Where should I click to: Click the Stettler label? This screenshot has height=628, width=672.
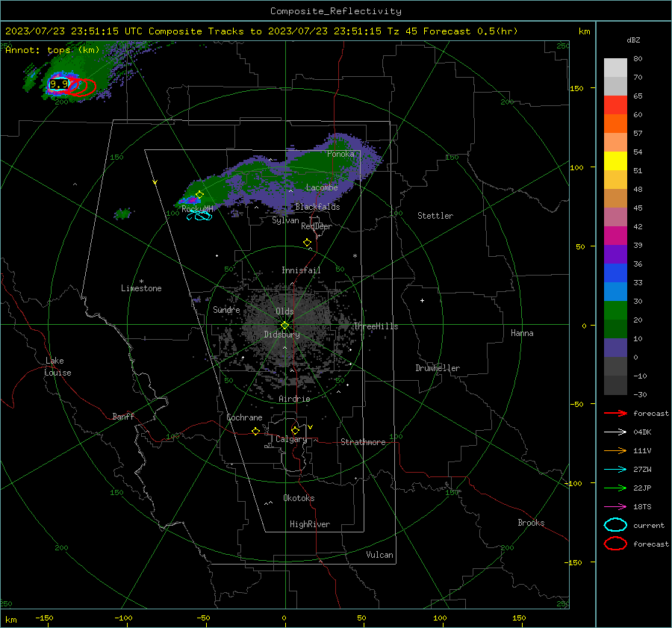click(435, 216)
